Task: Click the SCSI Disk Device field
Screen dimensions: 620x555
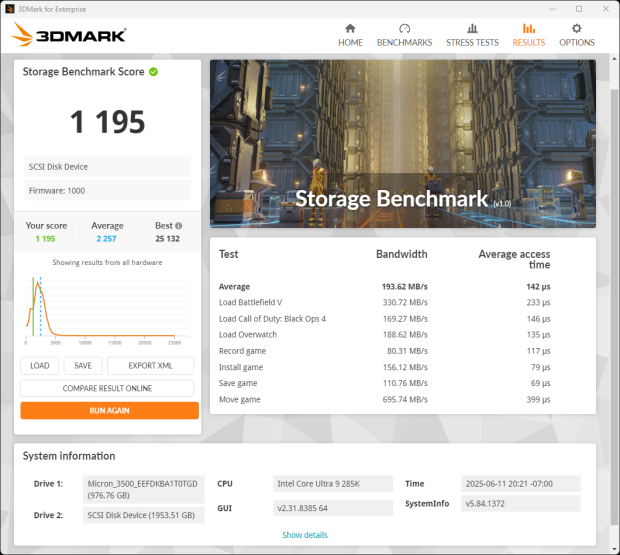Action: 107,166
